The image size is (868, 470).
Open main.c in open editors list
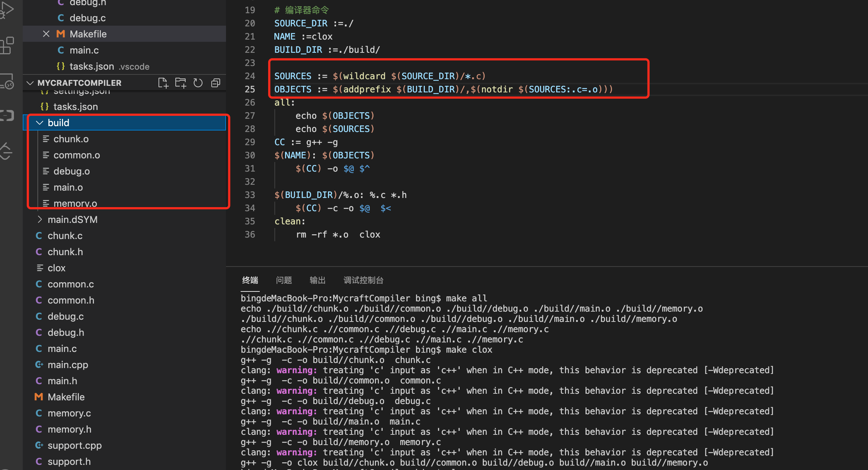pyautogui.click(x=124, y=50)
